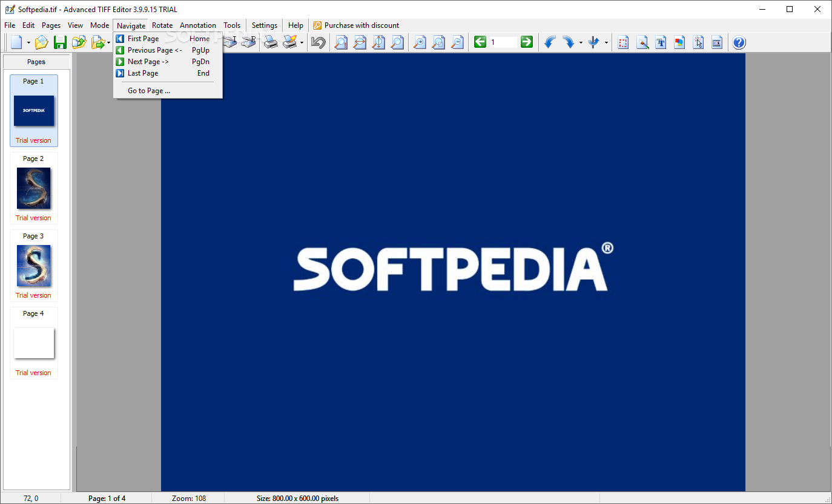
Task: Choose Next Page in Navigate menu
Action: pyautogui.click(x=168, y=62)
